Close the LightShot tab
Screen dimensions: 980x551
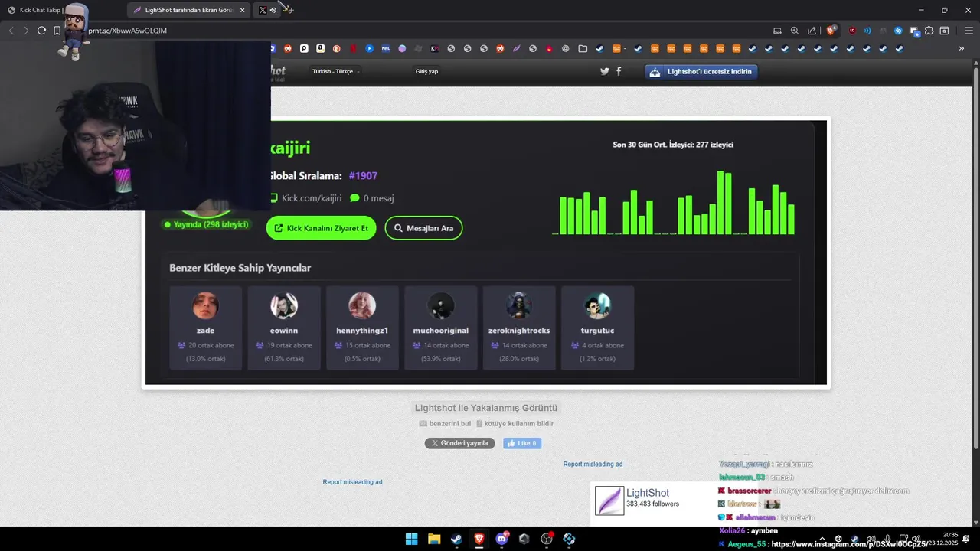tap(242, 10)
